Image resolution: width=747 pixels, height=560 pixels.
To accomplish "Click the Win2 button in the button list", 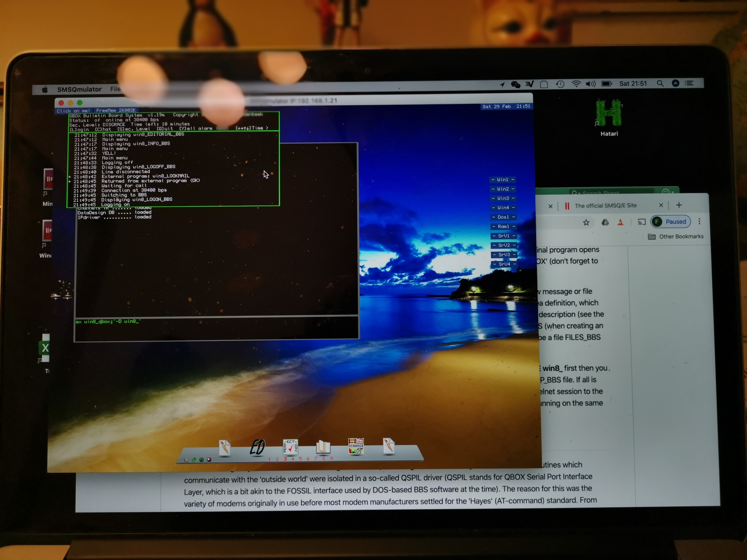I will click(503, 189).
